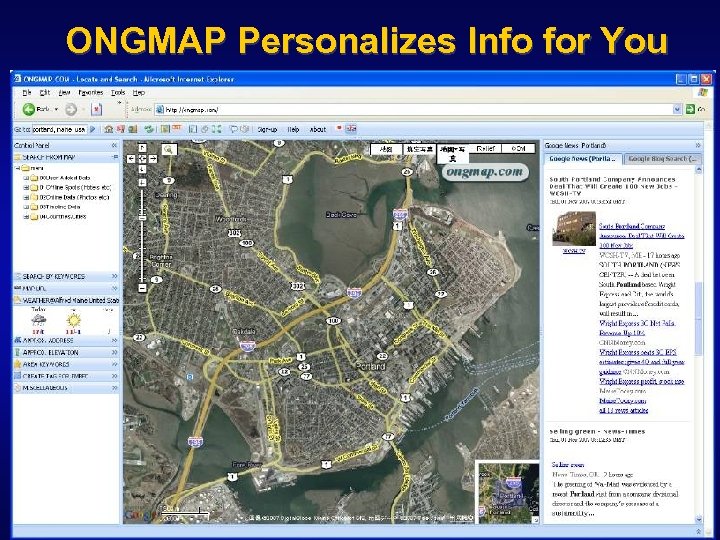Image resolution: width=720 pixels, height=540 pixels.
Task: Select the Google News (Portland) tab
Action: (583, 159)
